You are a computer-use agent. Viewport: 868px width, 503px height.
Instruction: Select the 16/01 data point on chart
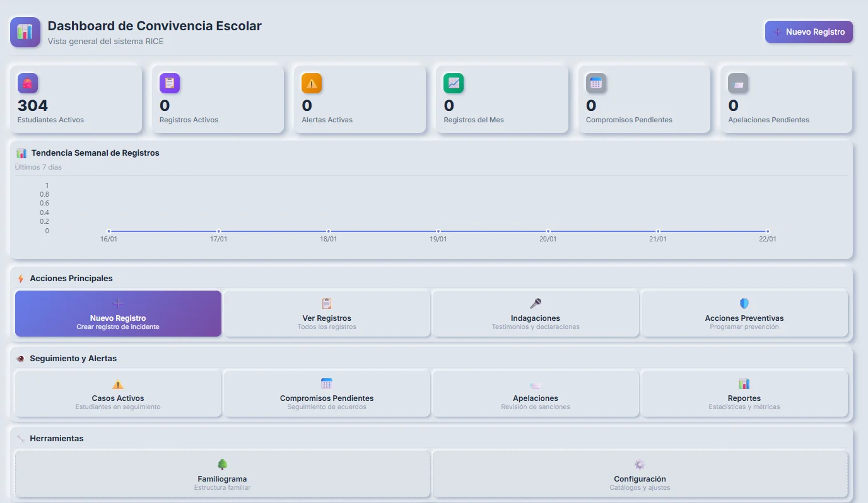click(x=109, y=231)
